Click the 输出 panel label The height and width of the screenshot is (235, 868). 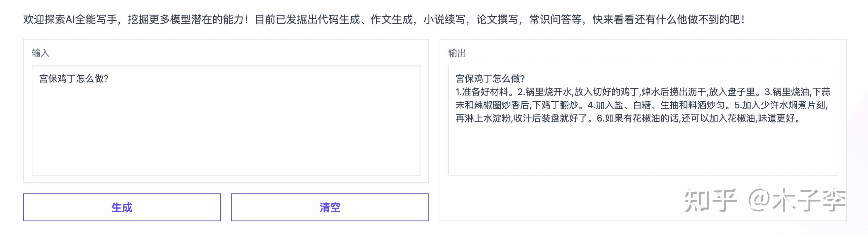coord(457,53)
